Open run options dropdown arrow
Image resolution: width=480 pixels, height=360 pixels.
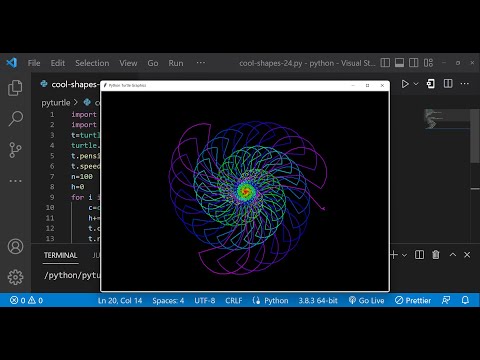click(416, 84)
